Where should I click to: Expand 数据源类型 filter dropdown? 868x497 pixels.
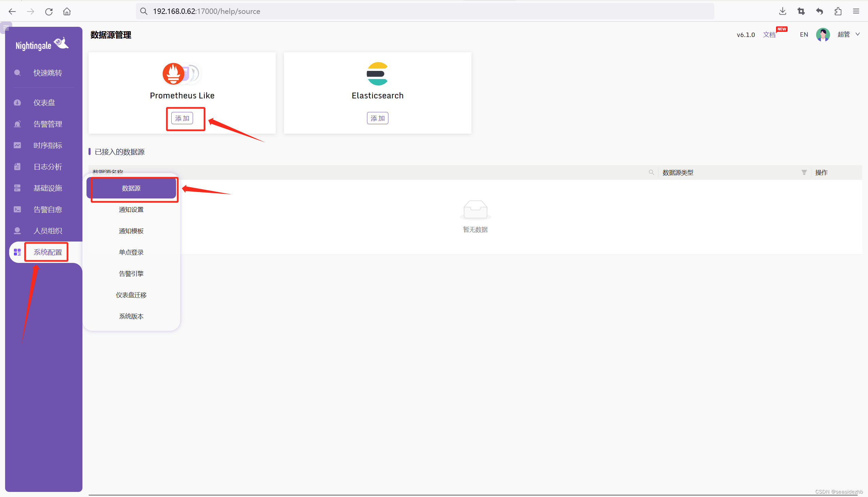coord(804,172)
